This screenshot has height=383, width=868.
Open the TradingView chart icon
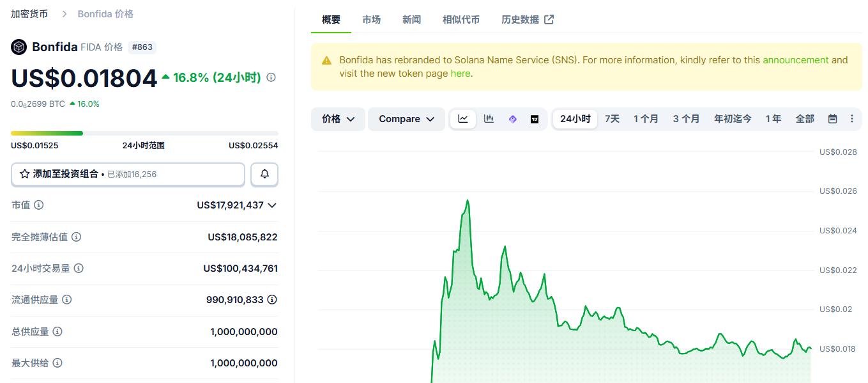(x=534, y=119)
